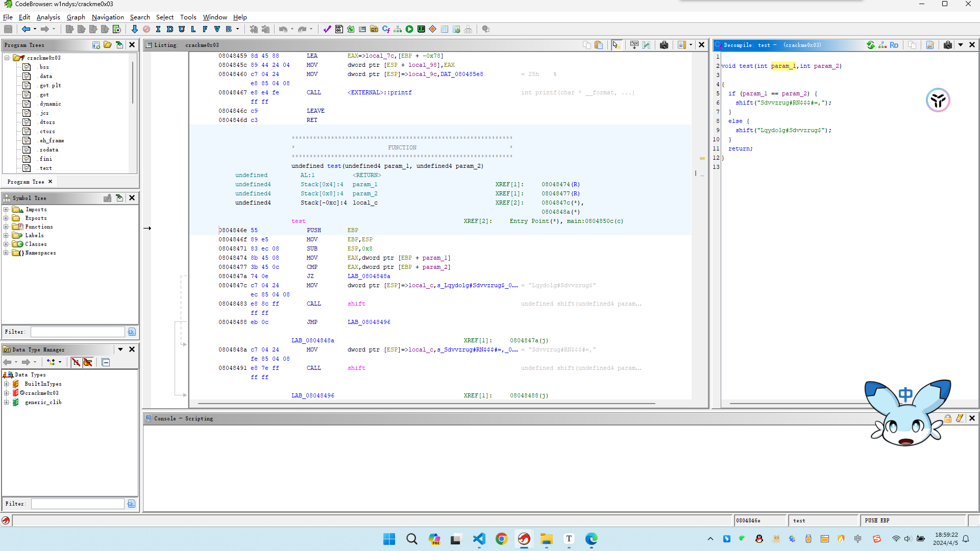980x551 pixels.
Task: Click the clear console pencil icon
Action: 960,418
